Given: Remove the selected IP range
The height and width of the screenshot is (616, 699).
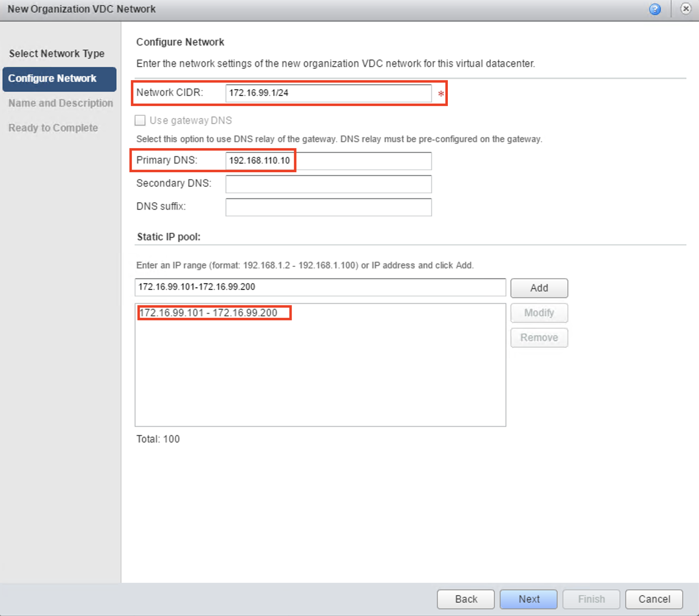Looking at the screenshot, I should point(539,338).
